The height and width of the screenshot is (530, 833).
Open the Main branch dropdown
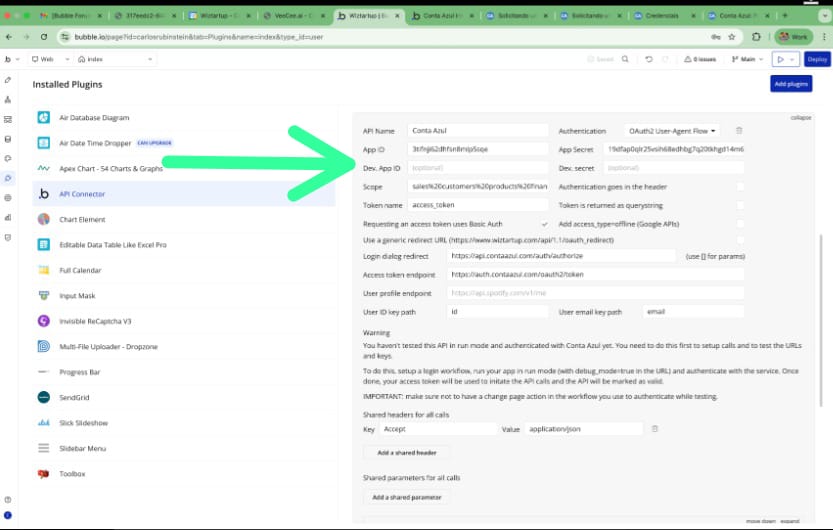click(x=747, y=59)
